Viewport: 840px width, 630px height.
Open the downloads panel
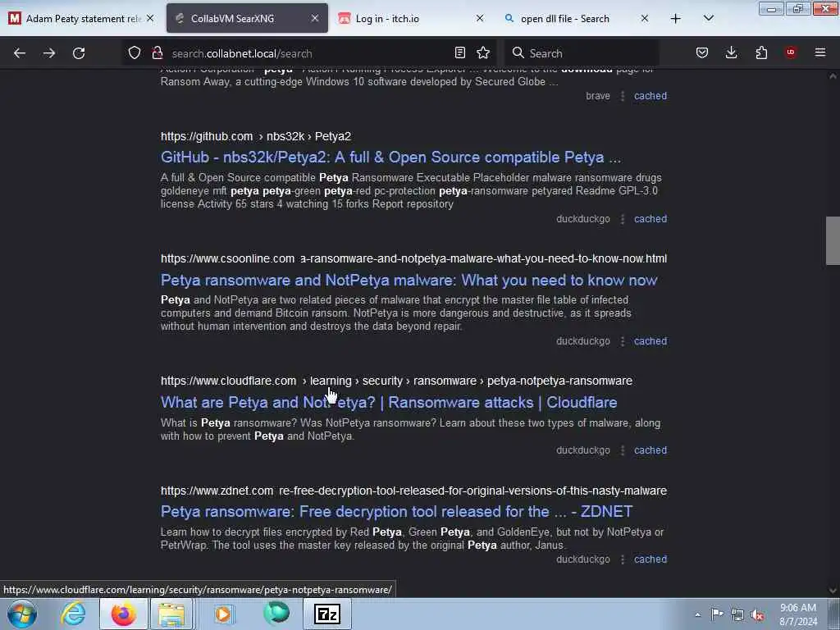731,52
